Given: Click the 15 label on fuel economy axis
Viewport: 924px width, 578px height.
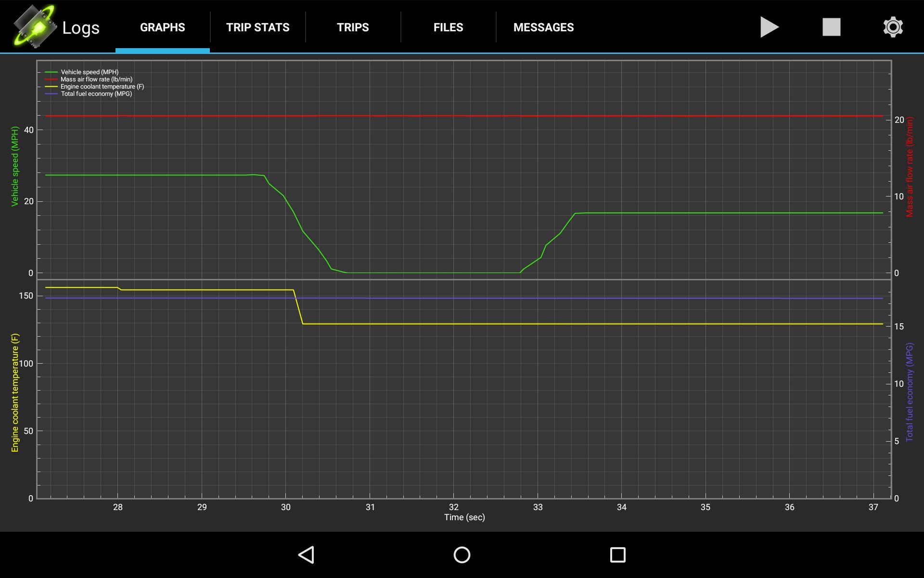Looking at the screenshot, I should pyautogui.click(x=899, y=327).
